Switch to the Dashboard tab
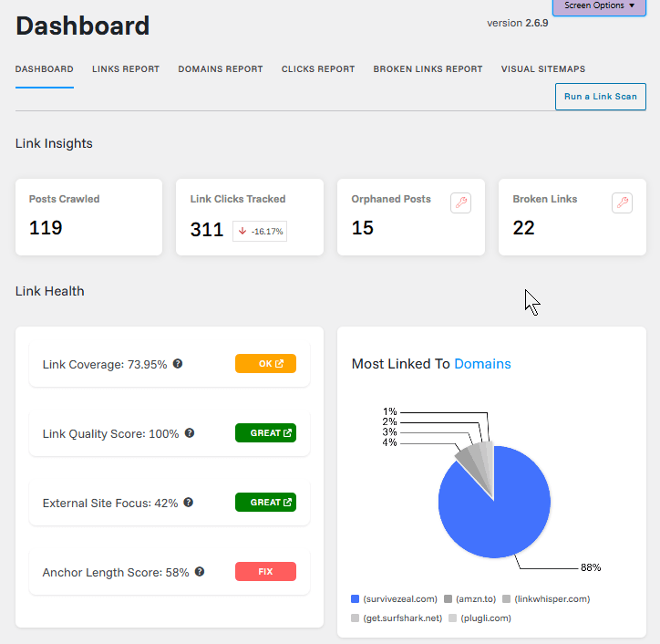This screenshot has width=660, height=644. point(44,69)
